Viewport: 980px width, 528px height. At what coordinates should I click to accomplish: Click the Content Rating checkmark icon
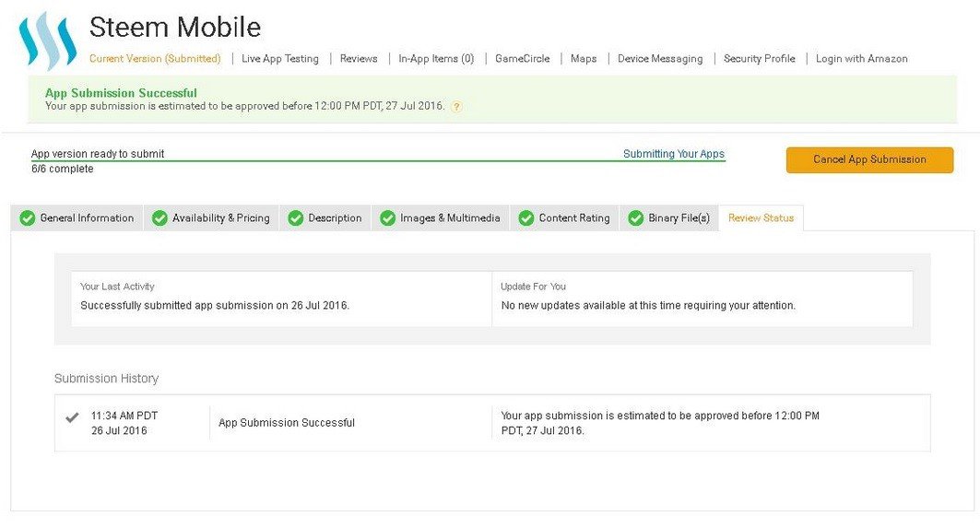tap(526, 218)
